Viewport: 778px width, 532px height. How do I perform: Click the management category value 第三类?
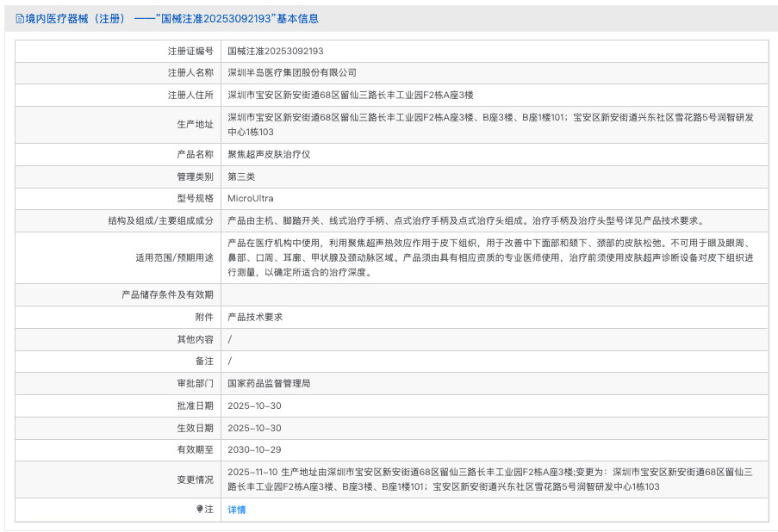(x=241, y=176)
